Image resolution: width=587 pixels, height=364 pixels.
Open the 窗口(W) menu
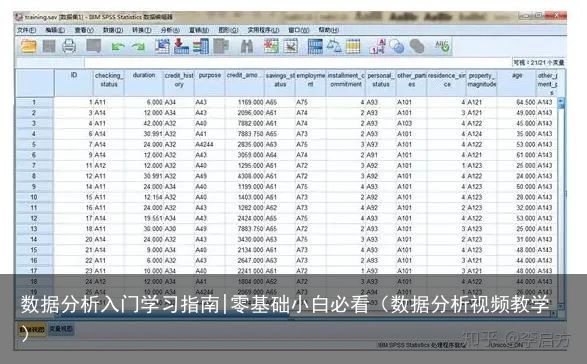(x=298, y=30)
